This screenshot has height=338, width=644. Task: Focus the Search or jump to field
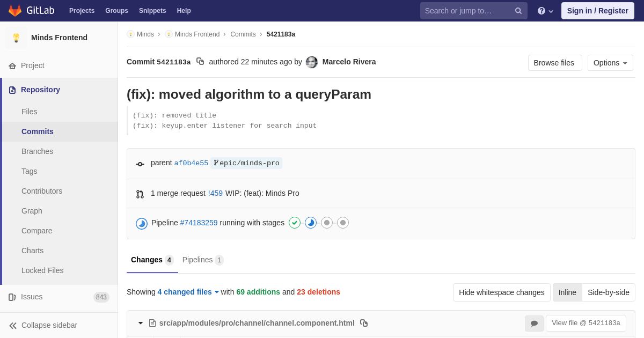coord(467,11)
